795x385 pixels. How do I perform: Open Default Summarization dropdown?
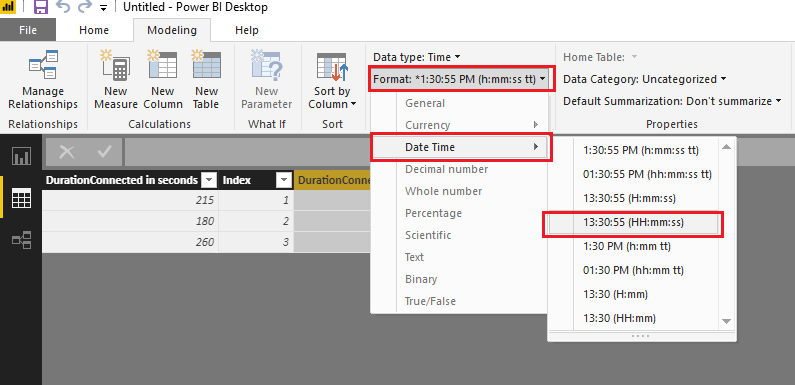(x=672, y=101)
